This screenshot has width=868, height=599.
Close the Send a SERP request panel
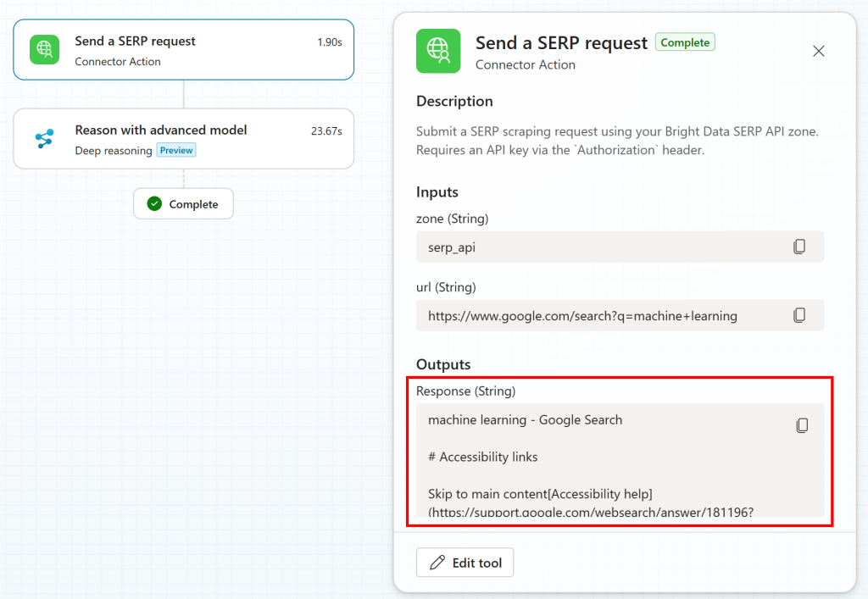point(818,51)
